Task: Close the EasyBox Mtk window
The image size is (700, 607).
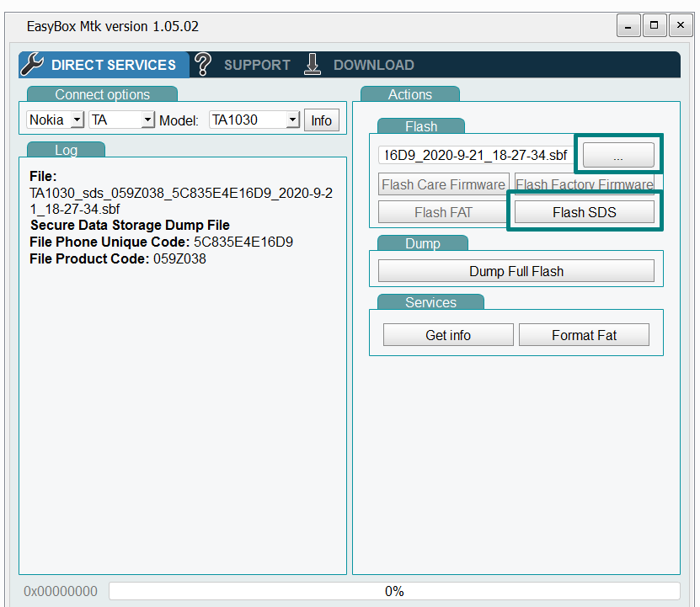Action: (x=681, y=25)
